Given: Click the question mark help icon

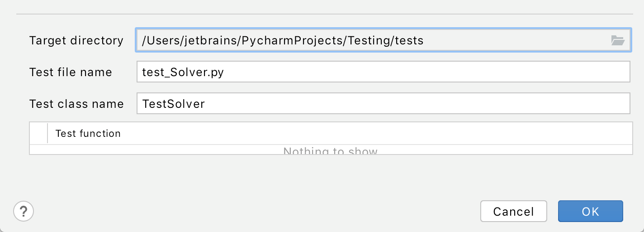Looking at the screenshot, I should [24, 211].
